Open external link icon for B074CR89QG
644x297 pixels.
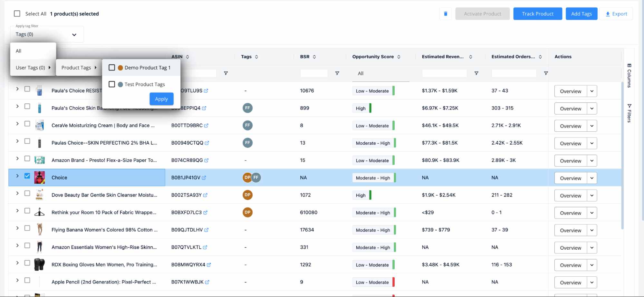coord(207,160)
